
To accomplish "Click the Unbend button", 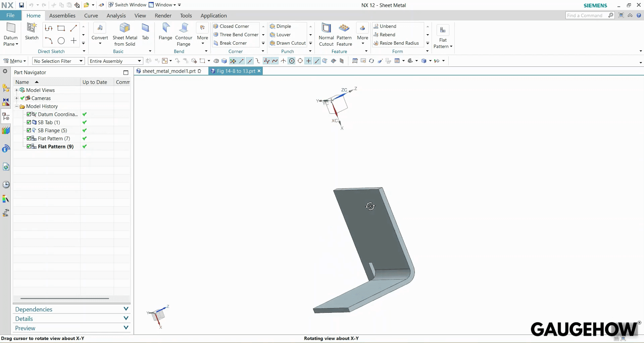I will (385, 26).
